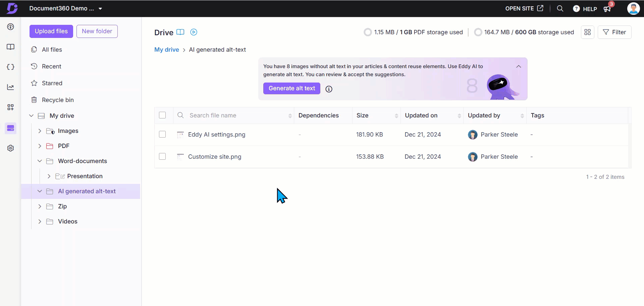Open Analytics chart icon in left rail
644x306 pixels.
click(10, 87)
